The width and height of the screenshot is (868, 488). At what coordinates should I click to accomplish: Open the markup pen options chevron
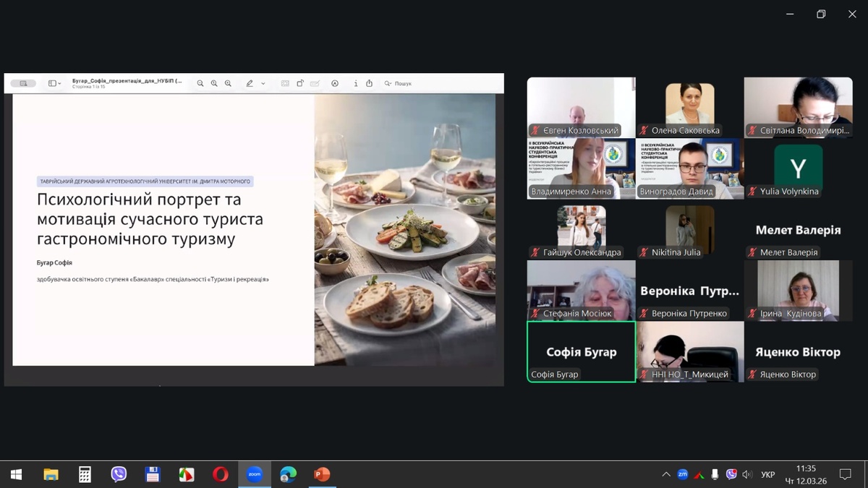coord(263,84)
